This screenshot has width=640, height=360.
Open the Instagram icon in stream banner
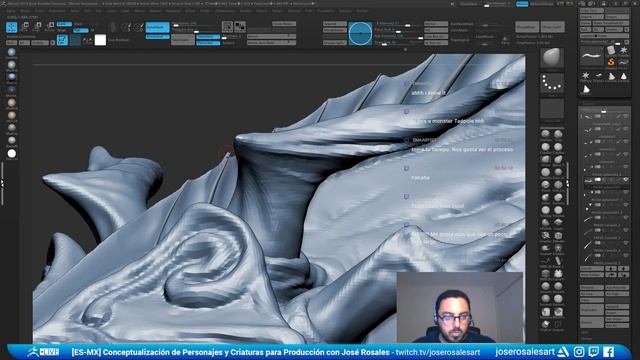tap(578, 351)
